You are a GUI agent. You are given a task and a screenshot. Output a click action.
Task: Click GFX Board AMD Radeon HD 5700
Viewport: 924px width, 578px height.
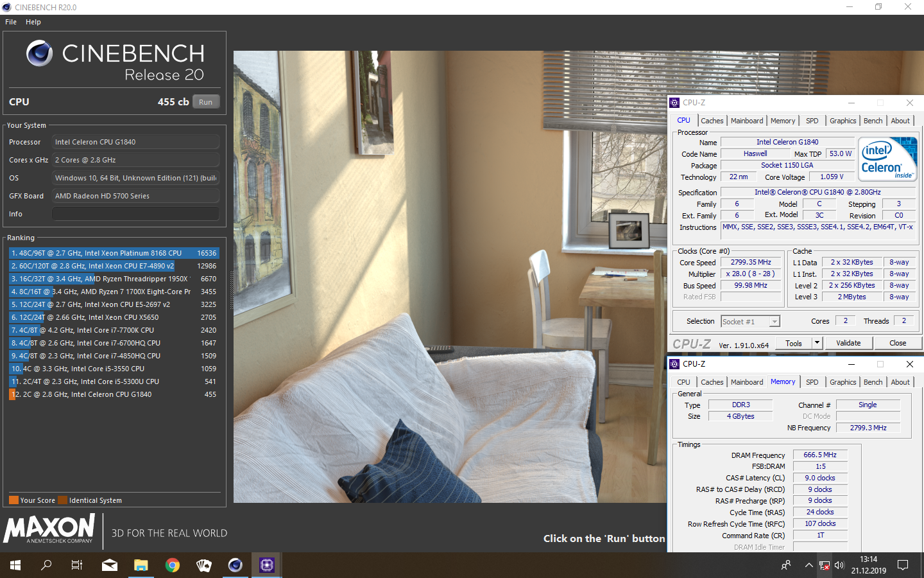[x=135, y=196]
